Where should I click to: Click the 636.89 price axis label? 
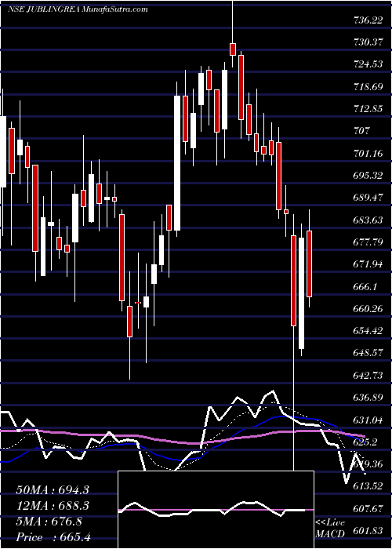pyautogui.click(x=368, y=398)
